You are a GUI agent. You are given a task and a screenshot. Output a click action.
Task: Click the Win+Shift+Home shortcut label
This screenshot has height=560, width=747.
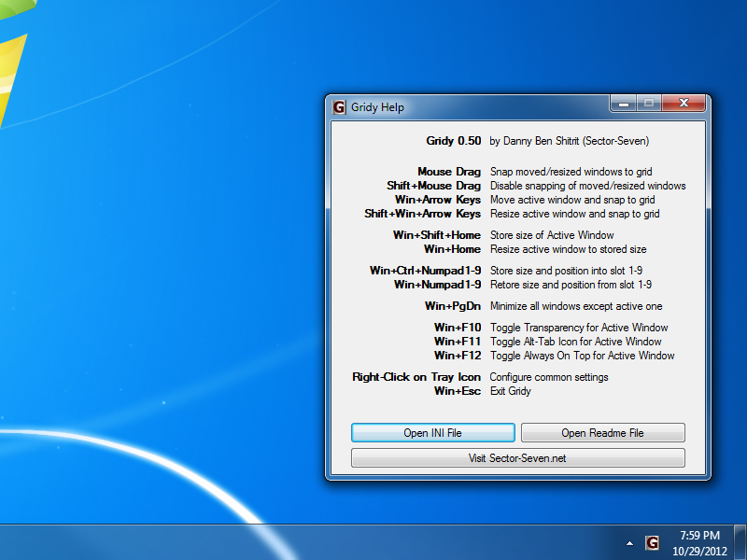437,235
